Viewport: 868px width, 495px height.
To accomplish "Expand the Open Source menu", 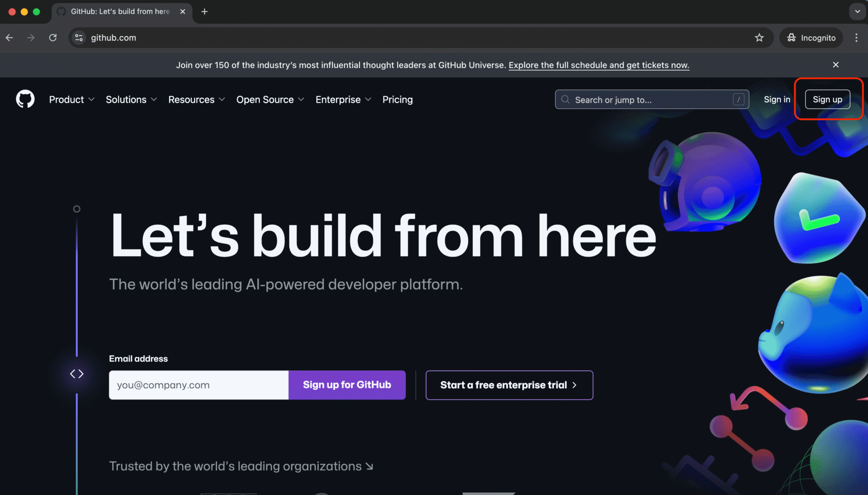I will click(270, 100).
